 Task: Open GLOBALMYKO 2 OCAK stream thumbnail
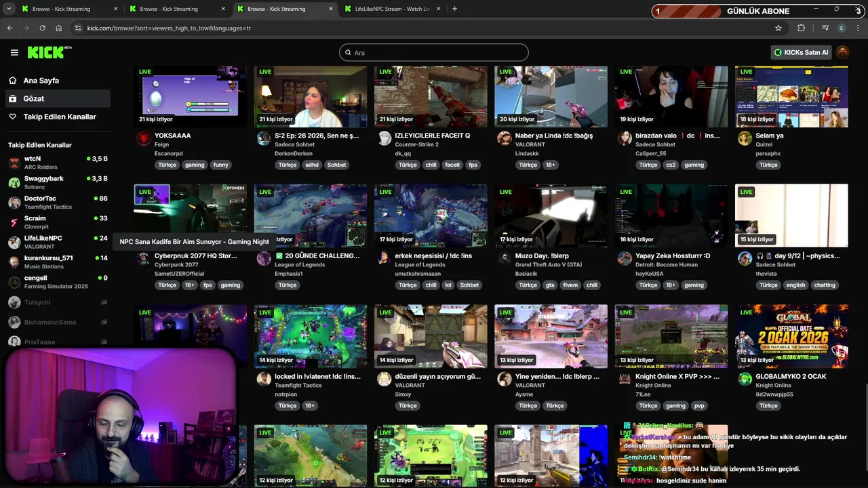[791, 336]
